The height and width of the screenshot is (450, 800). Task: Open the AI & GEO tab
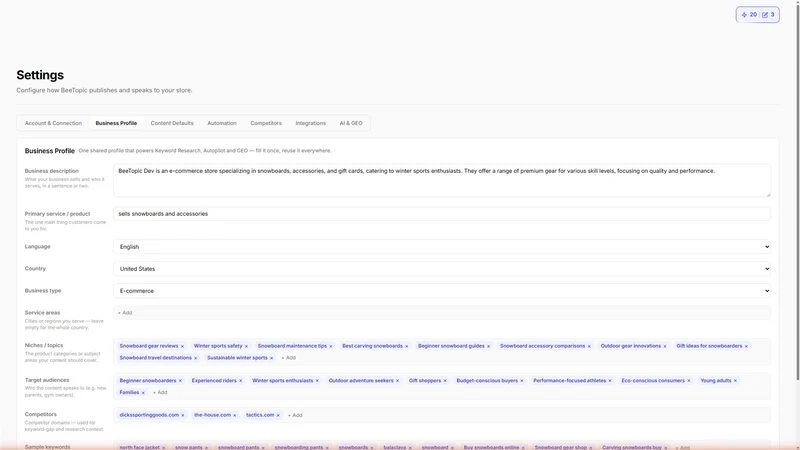coord(351,123)
